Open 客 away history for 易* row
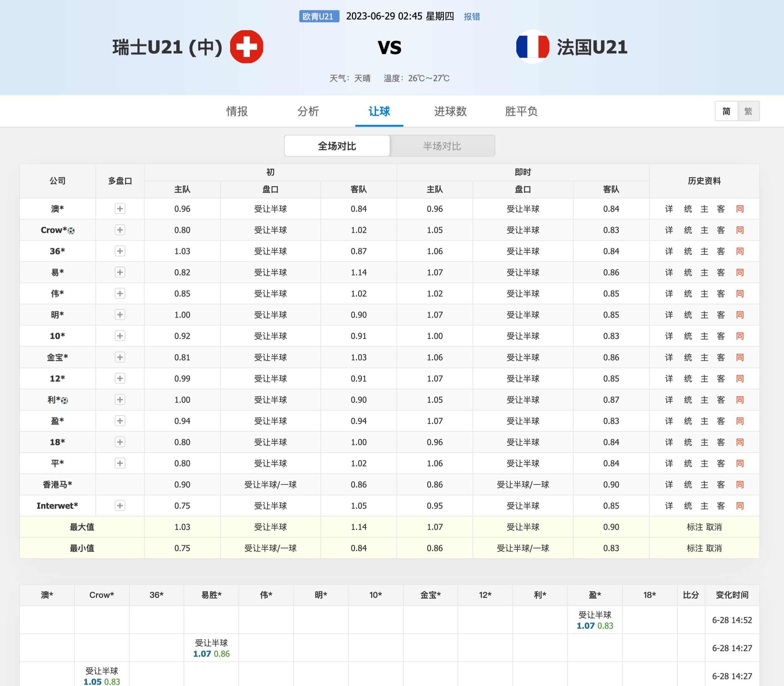Screen dimensions: 784x686 pos(721,273)
